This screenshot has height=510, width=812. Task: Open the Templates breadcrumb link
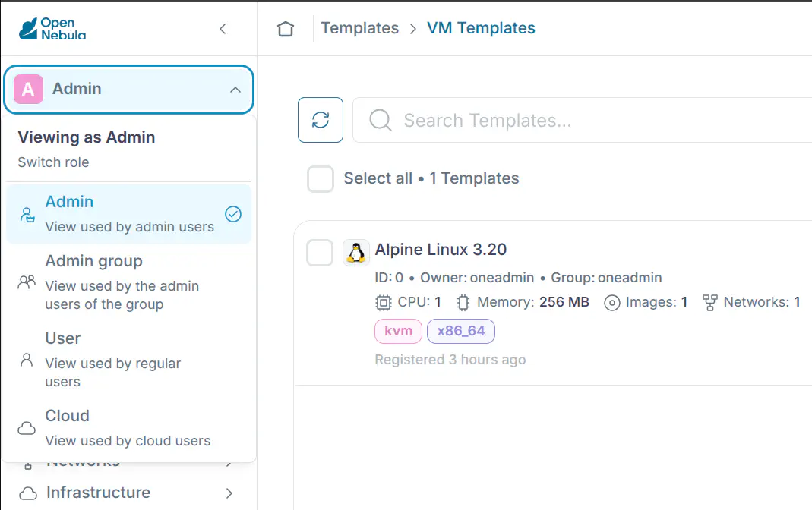(x=360, y=28)
